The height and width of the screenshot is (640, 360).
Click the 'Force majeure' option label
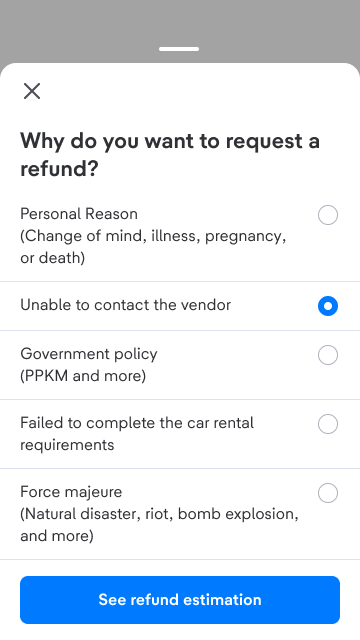point(71,492)
